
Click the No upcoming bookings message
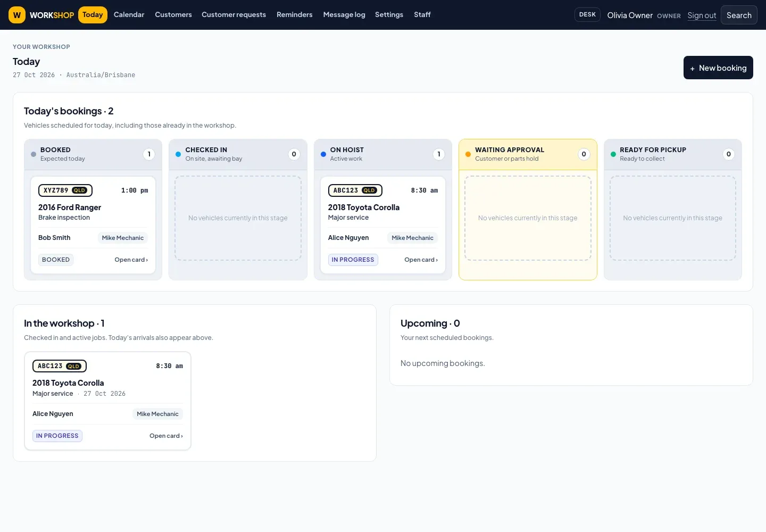(x=443, y=363)
